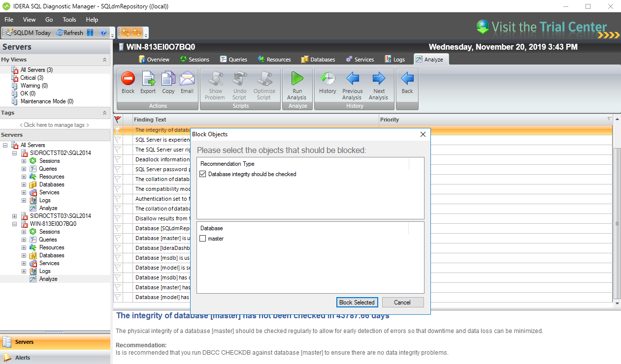
Task: Open the Servers navigation pane button
Action: 55,342
